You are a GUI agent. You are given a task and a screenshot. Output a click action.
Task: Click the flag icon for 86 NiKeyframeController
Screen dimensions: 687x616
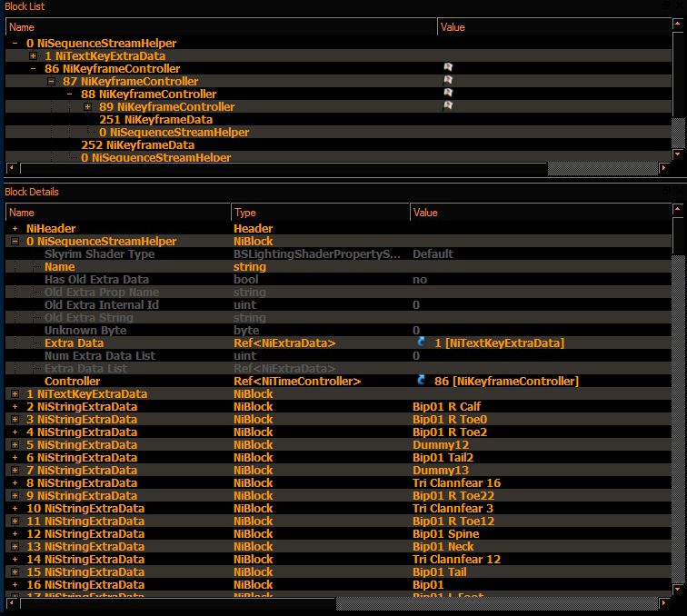point(448,67)
